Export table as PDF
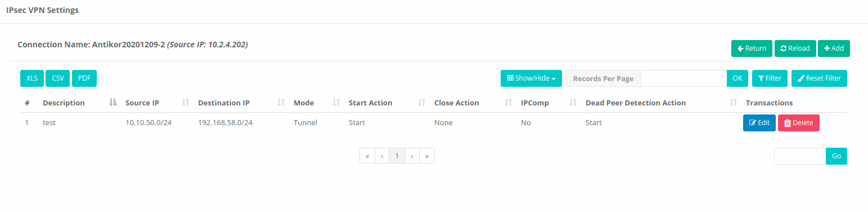 click(x=84, y=78)
